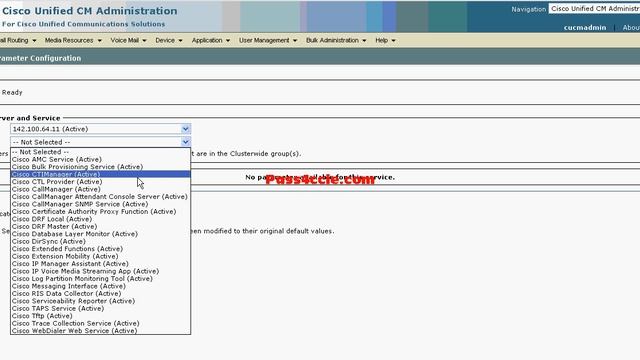Open the Navigation dropdown field
Image resolution: width=640 pixels, height=360 pixels.
[x=594, y=9]
